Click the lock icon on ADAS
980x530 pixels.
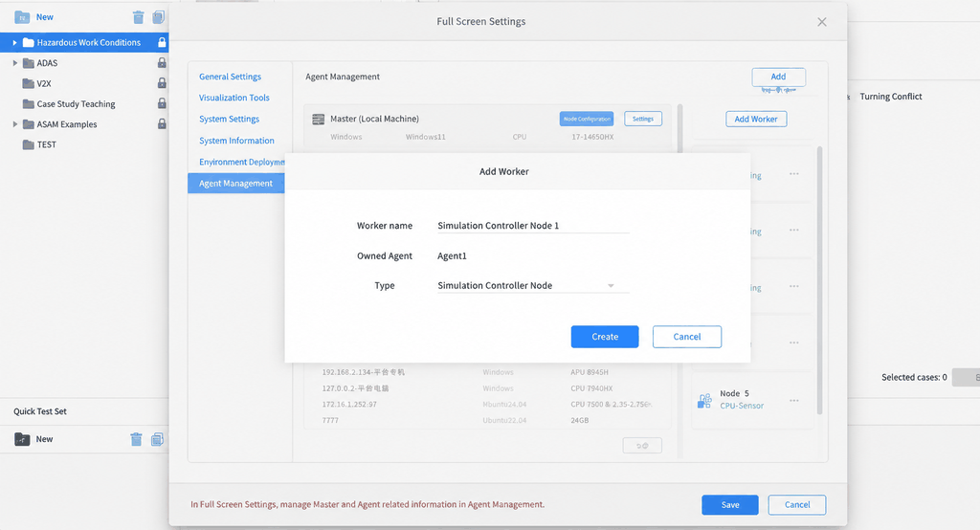click(162, 62)
